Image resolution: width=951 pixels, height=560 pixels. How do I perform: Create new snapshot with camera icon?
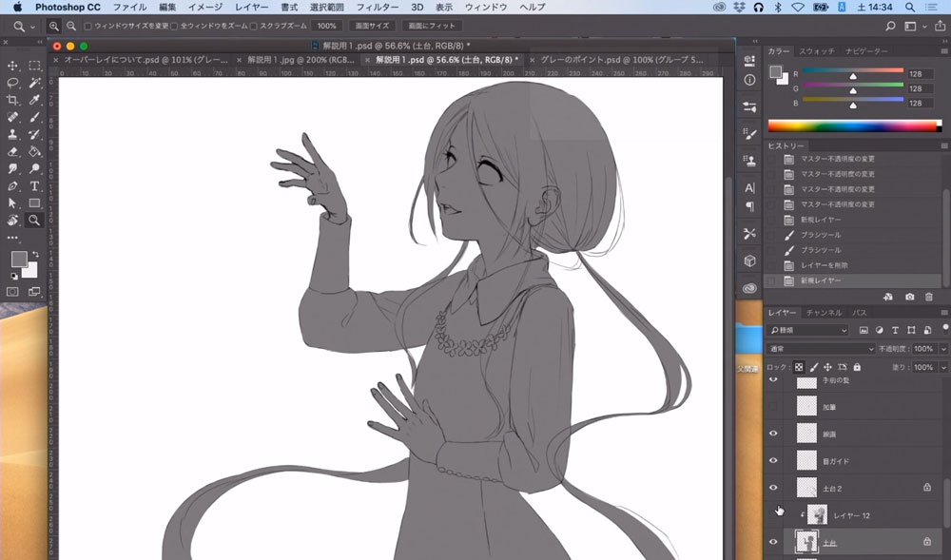pos(909,298)
